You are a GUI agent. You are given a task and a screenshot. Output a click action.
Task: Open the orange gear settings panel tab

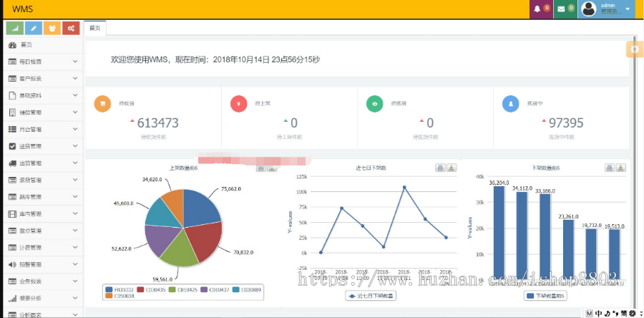635,49
